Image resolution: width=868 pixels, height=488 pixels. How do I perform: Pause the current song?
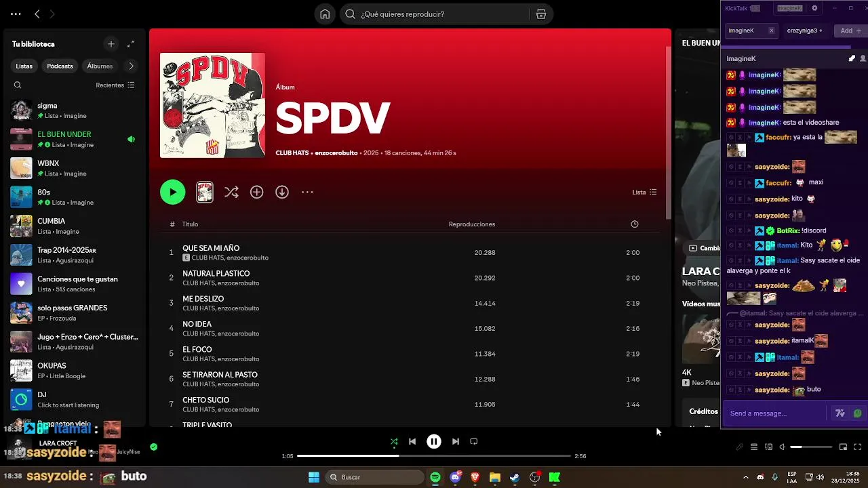pos(434,441)
